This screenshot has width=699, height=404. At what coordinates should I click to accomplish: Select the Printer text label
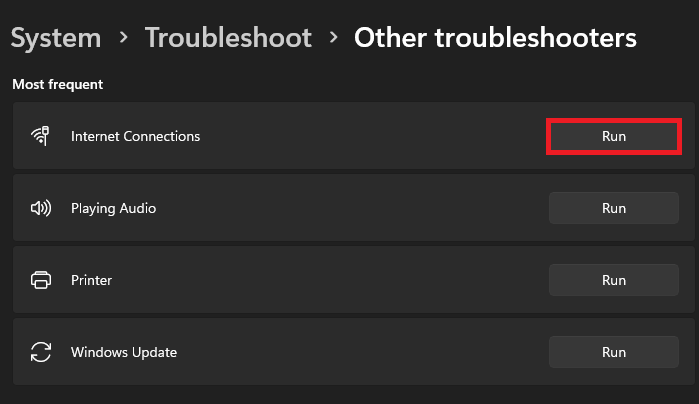(91, 280)
